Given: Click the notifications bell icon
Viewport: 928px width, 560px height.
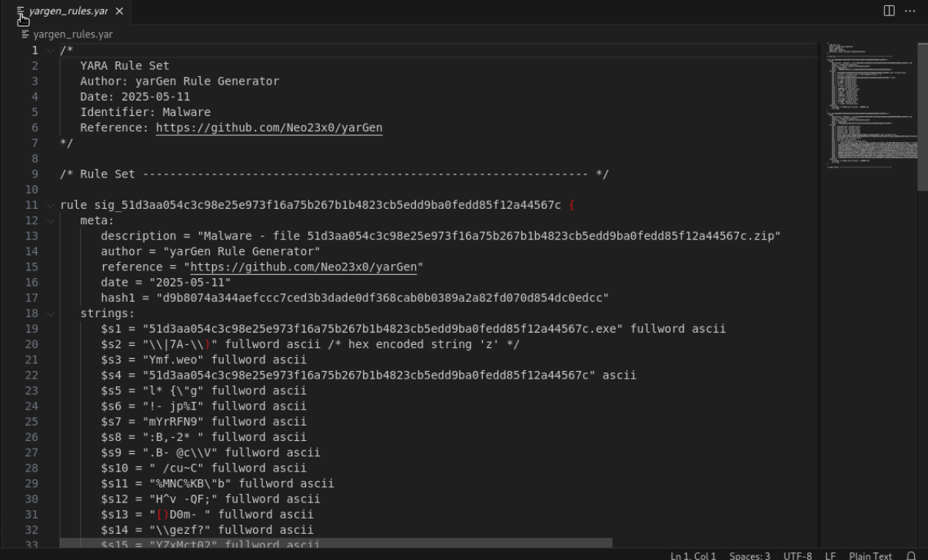Looking at the screenshot, I should point(912,555).
